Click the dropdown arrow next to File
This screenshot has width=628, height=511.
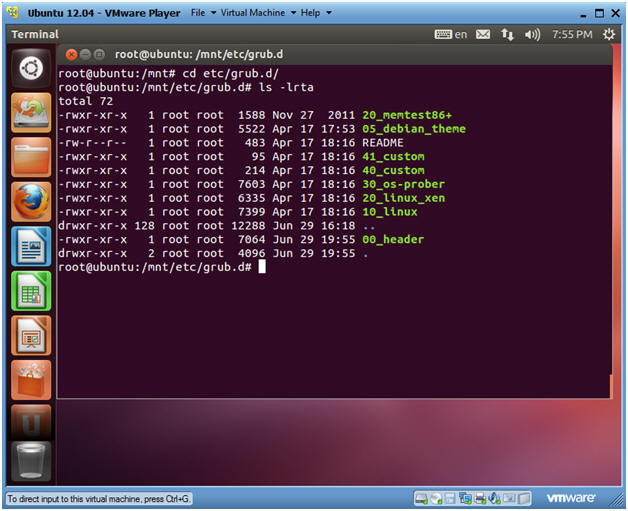click(x=213, y=13)
